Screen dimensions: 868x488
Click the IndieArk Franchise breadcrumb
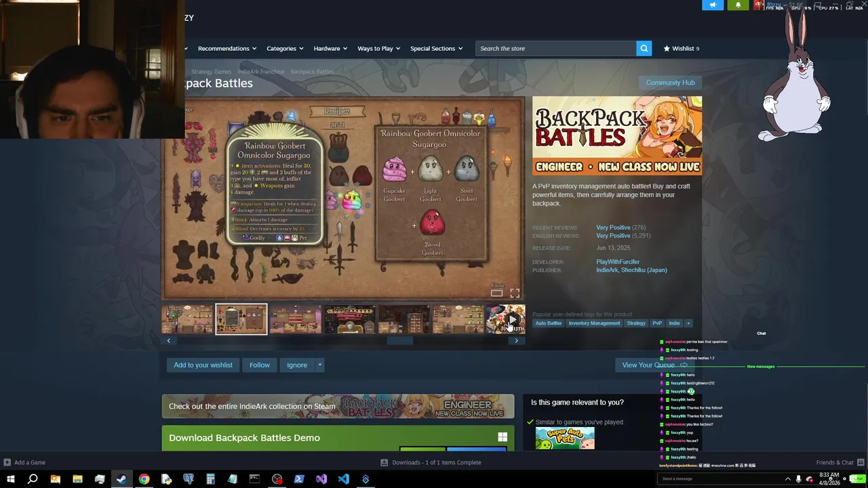261,71
